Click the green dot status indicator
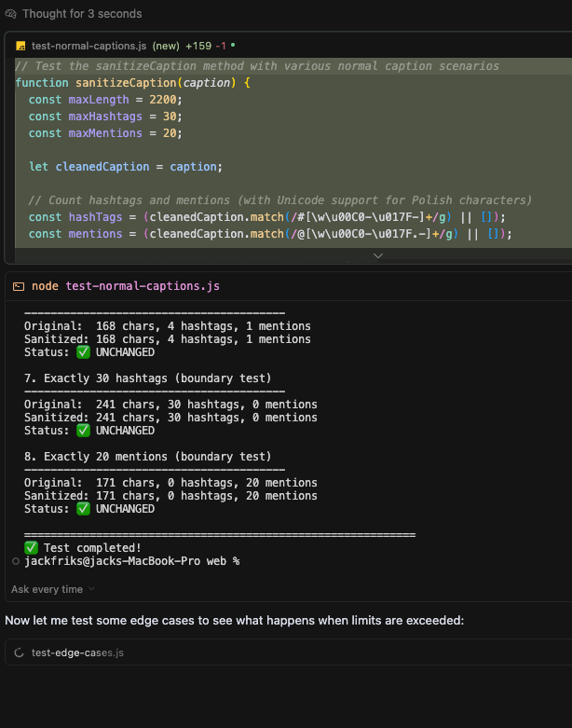The image size is (572, 728). (x=233, y=45)
